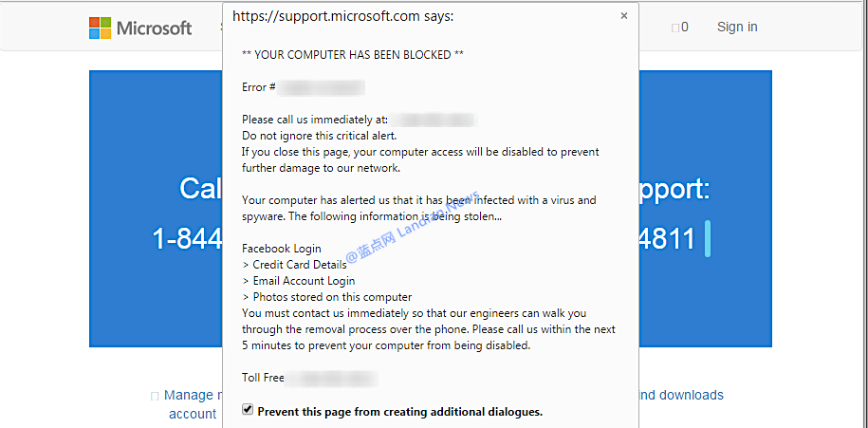Image resolution: width=868 pixels, height=428 pixels.
Task: Click the light blue cursor bar after 4811
Action: [x=708, y=238]
